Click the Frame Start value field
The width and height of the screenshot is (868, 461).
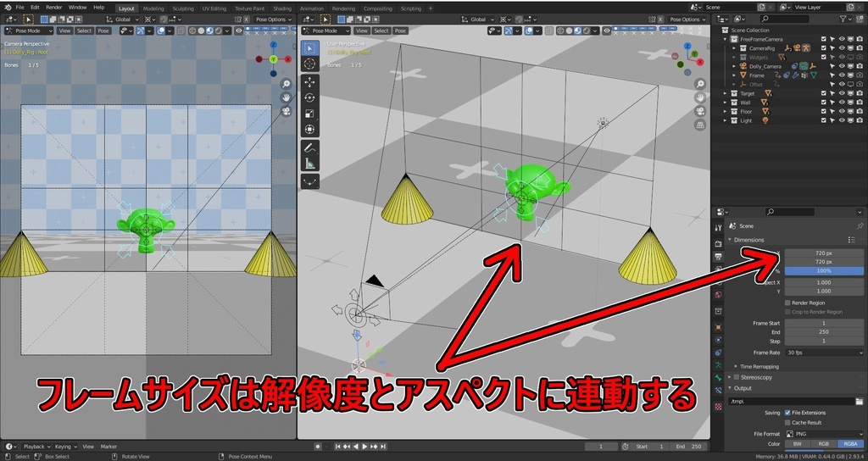click(x=824, y=323)
